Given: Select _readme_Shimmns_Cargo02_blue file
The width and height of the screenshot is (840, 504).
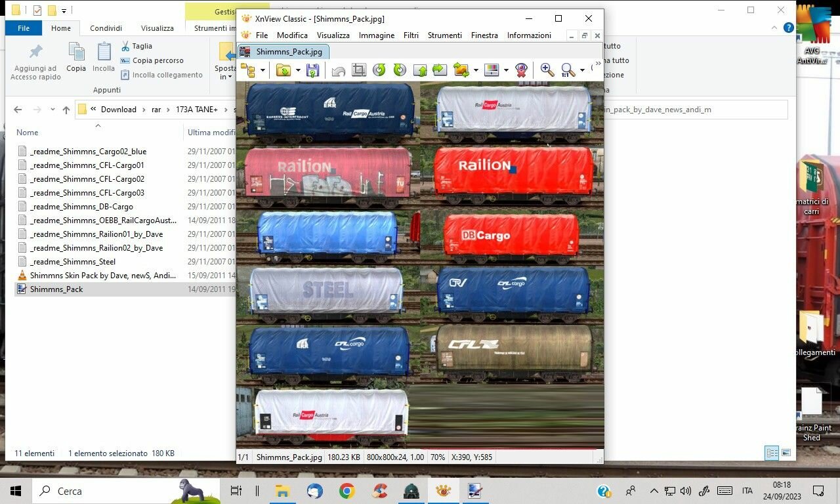Looking at the screenshot, I should (x=88, y=152).
